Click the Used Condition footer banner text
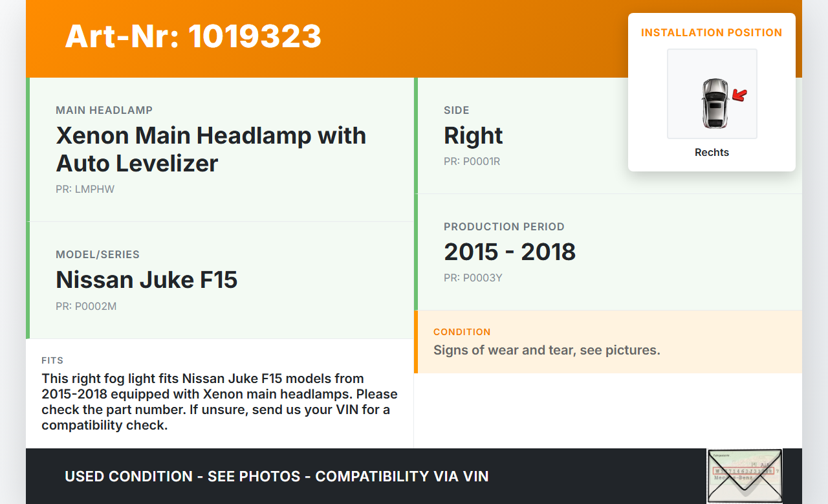Viewport: 828px width, 504px height. pos(276,477)
